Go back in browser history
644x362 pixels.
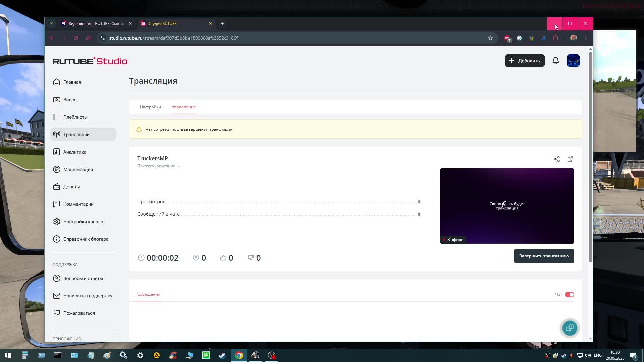click(x=52, y=38)
